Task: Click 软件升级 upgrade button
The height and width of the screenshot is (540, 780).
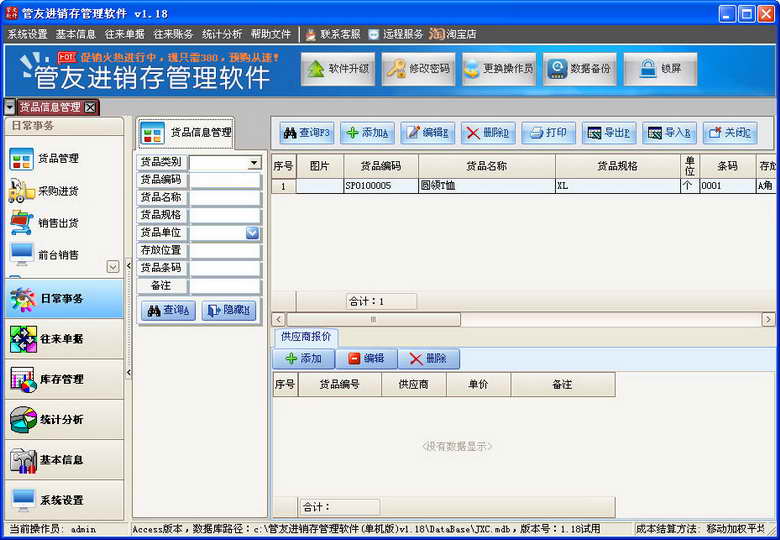Action: tap(338, 69)
